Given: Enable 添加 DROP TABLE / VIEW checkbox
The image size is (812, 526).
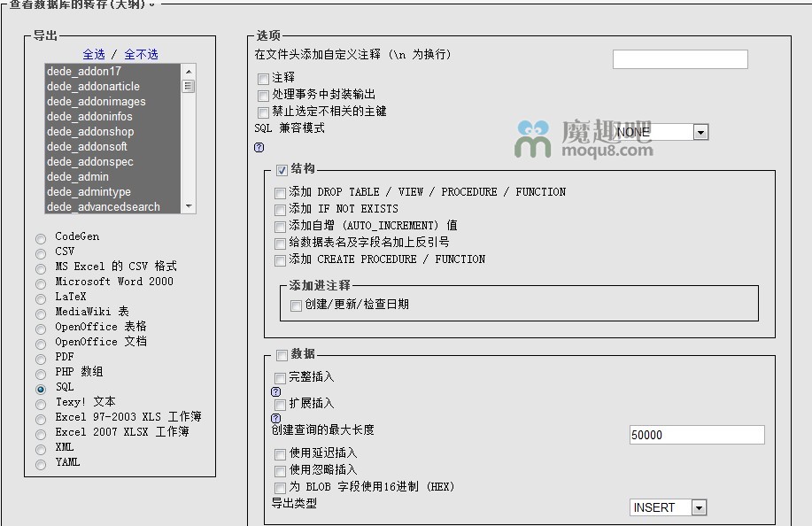Looking at the screenshot, I should point(280,193).
